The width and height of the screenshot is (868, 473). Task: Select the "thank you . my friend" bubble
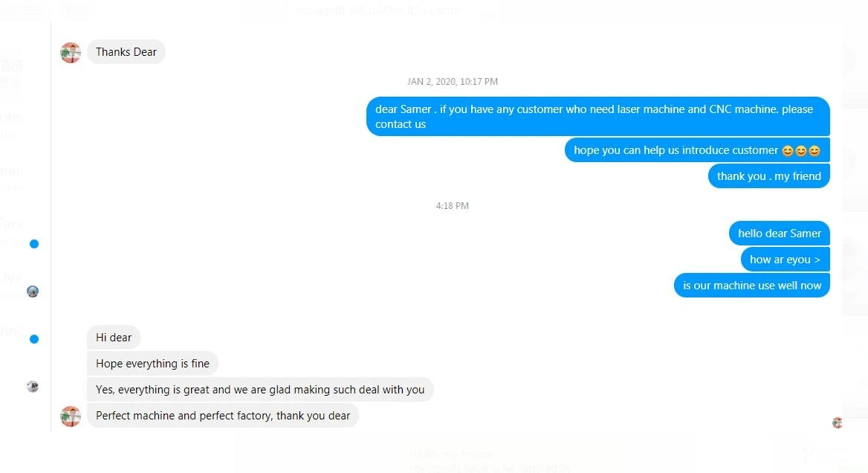[x=769, y=176]
